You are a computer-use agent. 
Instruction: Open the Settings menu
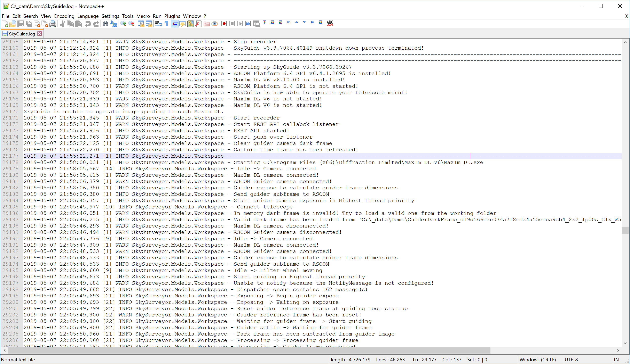click(x=110, y=16)
